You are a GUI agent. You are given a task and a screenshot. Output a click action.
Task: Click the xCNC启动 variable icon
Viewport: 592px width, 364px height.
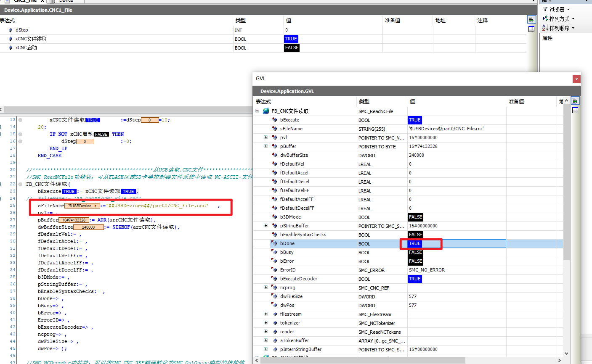pos(11,47)
